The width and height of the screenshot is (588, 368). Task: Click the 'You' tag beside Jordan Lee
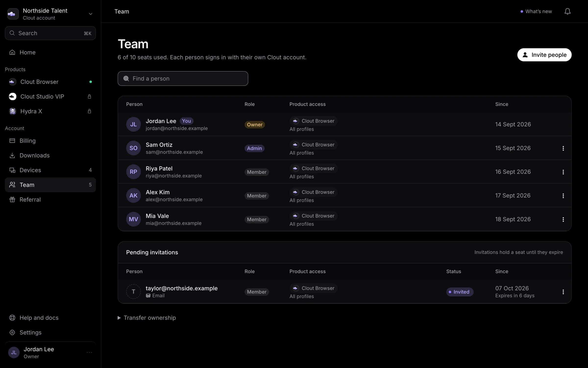(186, 121)
